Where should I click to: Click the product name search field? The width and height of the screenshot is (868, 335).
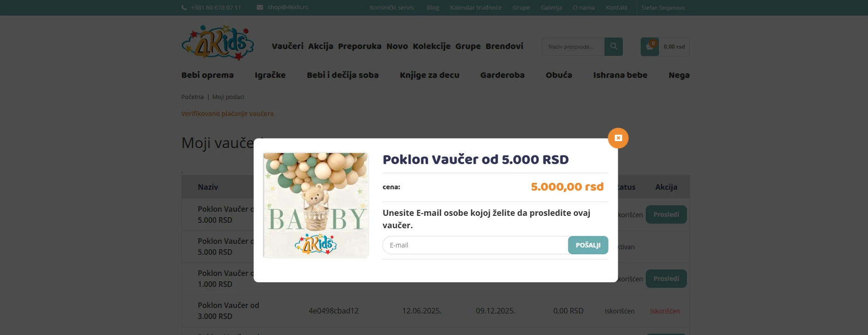(573, 47)
